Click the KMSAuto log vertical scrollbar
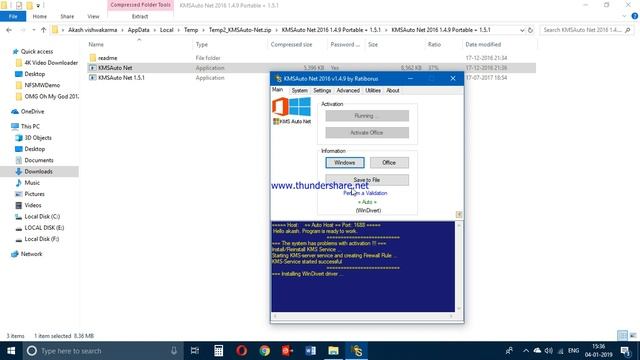Image resolution: width=640 pixels, height=360 pixels. click(459, 267)
